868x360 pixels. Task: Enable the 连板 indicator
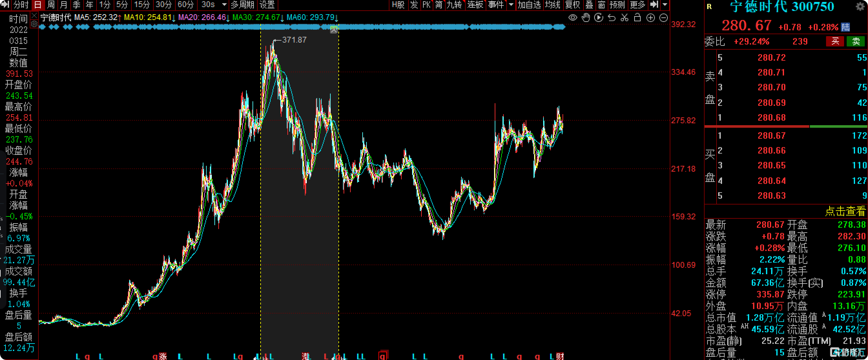click(x=475, y=5)
